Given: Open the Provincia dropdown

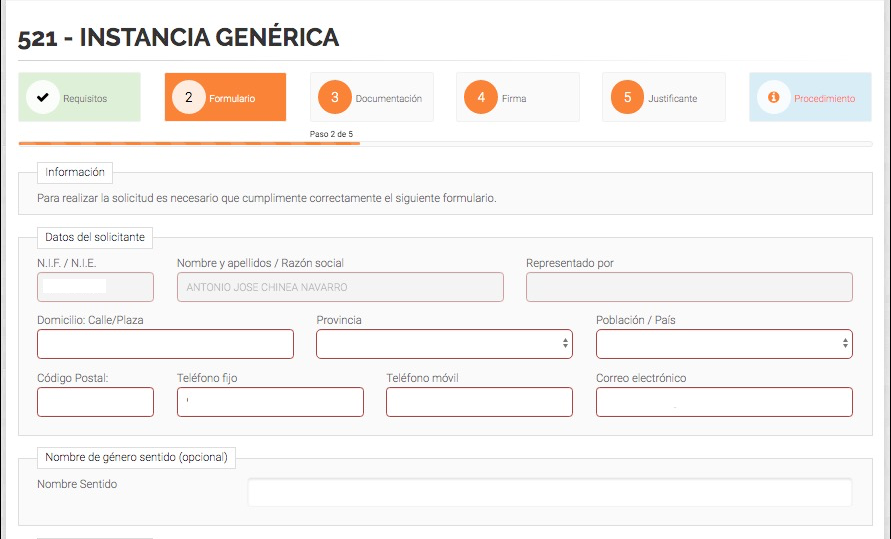Looking at the screenshot, I should click(x=444, y=344).
